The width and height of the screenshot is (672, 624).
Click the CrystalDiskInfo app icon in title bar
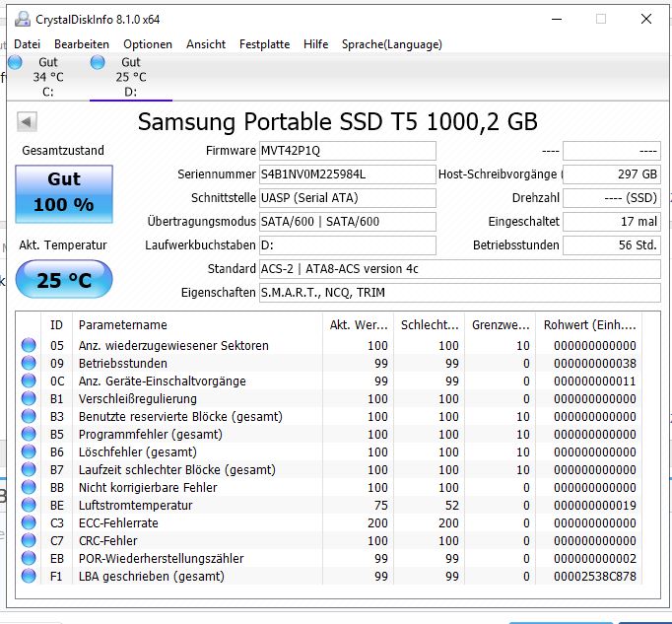pos(23,20)
